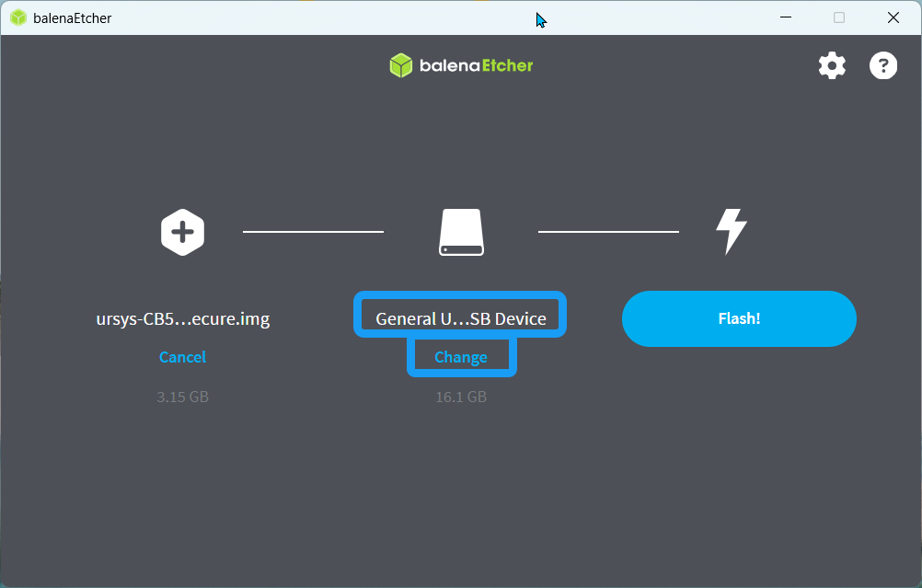Click the balenaEtcher title bar text
The height and width of the screenshot is (588, 922).
72,18
